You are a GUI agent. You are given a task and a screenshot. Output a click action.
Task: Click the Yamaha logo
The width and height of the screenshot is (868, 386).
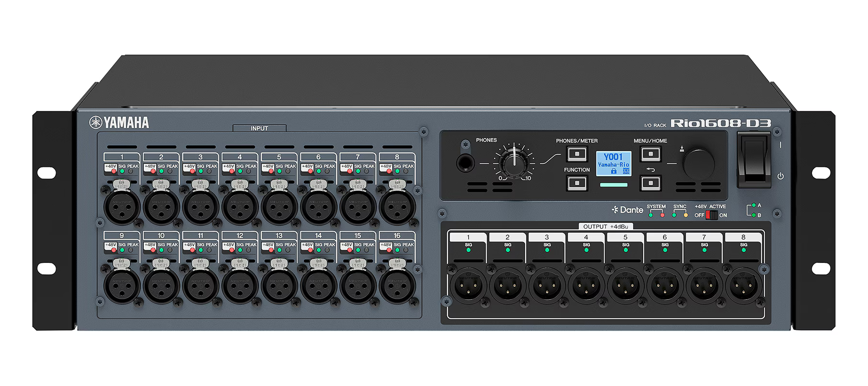[119, 123]
